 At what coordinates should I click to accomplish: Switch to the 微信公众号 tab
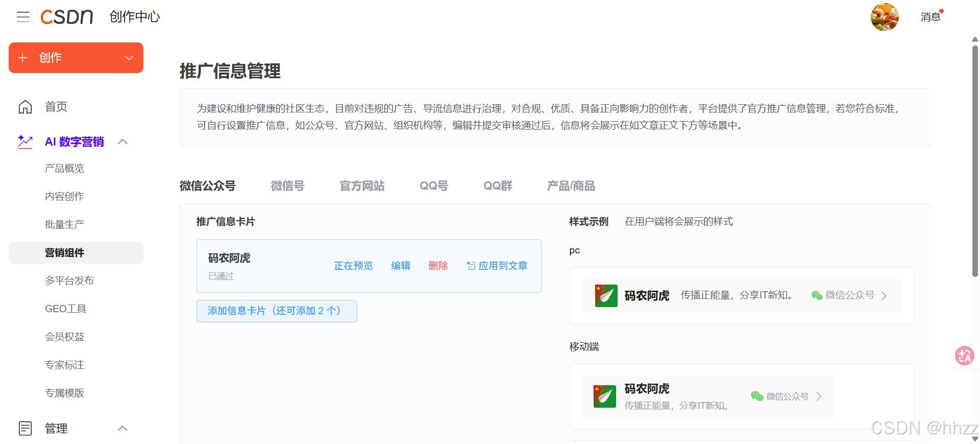(x=207, y=186)
